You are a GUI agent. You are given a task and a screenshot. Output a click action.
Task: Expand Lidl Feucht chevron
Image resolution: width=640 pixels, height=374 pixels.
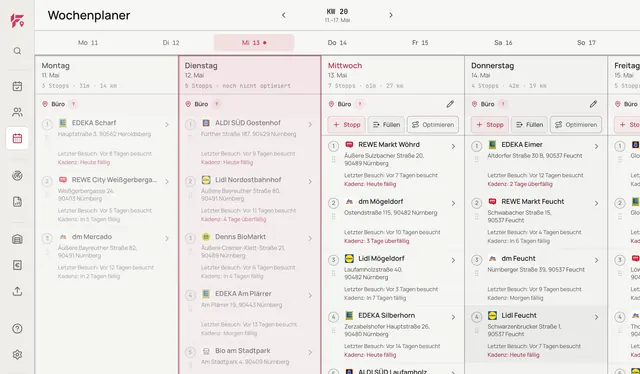pos(596,317)
